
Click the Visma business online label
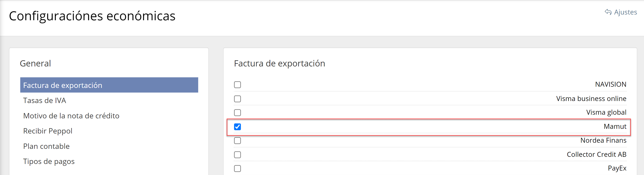pos(591,99)
